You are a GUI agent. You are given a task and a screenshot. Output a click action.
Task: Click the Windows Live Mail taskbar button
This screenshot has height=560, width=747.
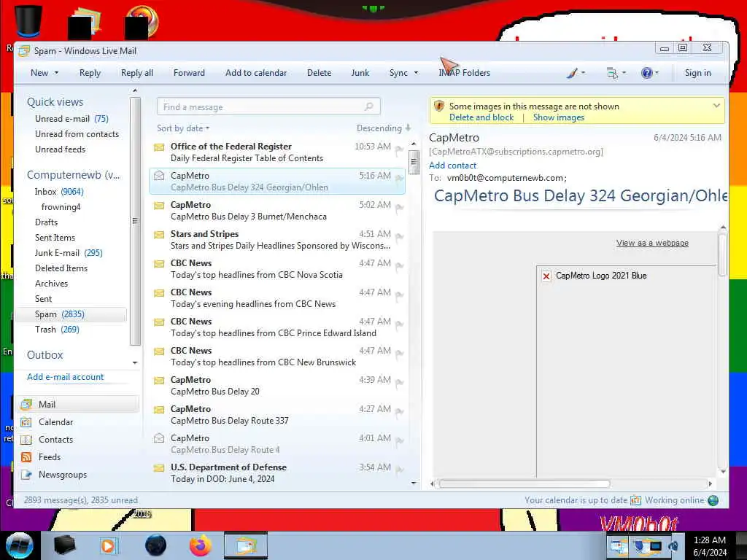pyautogui.click(x=246, y=545)
